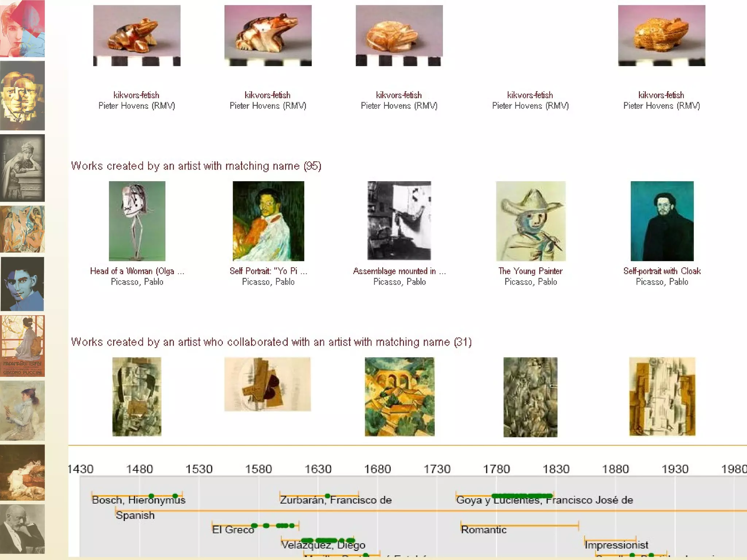Click the 'Self Portrait: Yo Pi ...' title link
Image resolution: width=747 pixels, height=560 pixels.
(x=268, y=271)
